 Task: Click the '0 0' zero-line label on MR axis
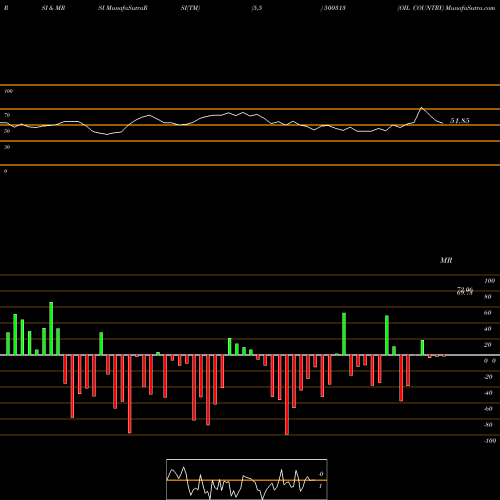tap(490, 361)
